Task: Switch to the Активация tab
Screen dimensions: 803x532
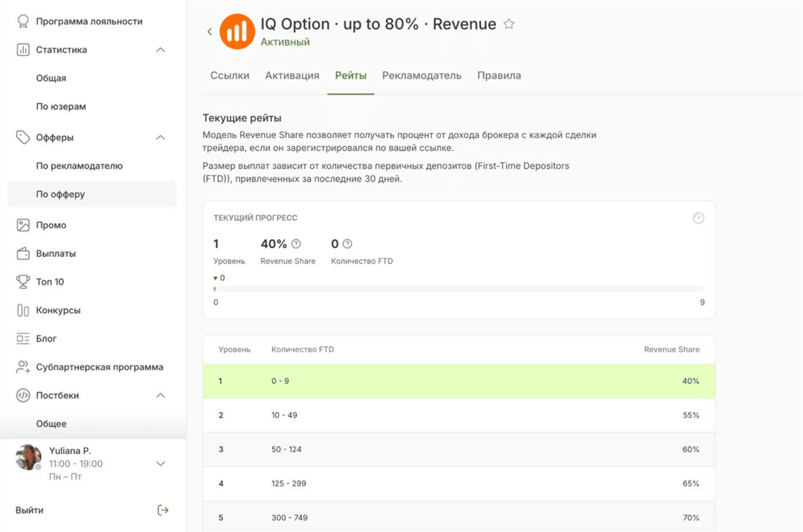Action: 292,76
